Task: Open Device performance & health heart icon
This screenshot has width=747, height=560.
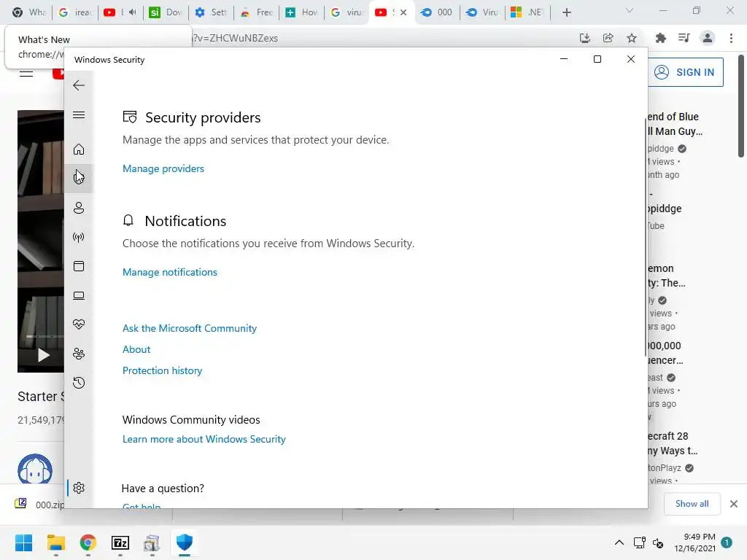Action: tap(79, 324)
